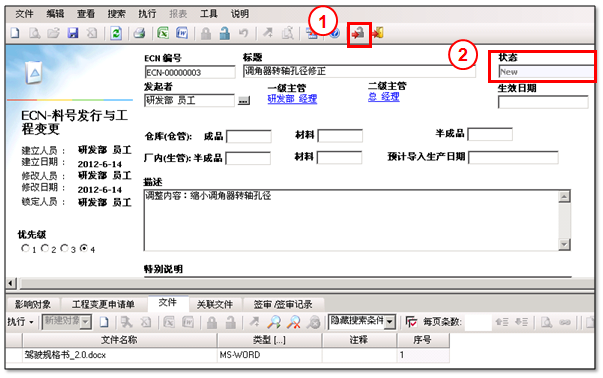The width and height of the screenshot is (603, 378).
Task: Export to Word using toolbar icon
Action: [x=182, y=33]
